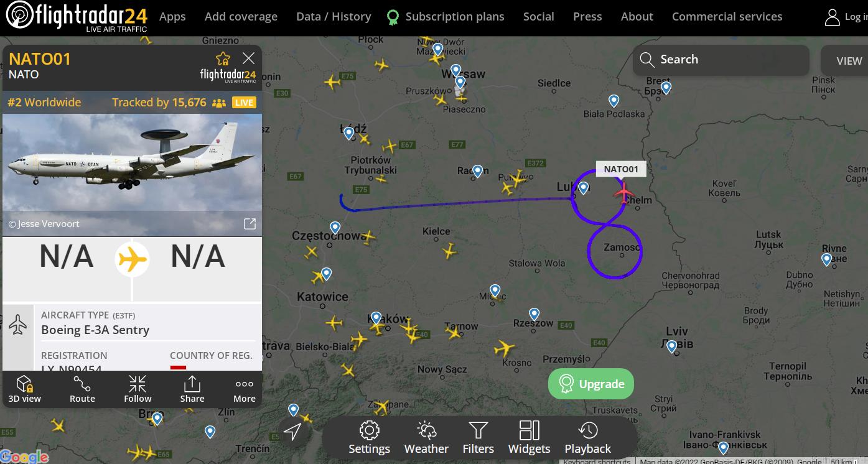Screen dimensions: 868x464
Task: Start Playback of past flights
Action: (587, 438)
